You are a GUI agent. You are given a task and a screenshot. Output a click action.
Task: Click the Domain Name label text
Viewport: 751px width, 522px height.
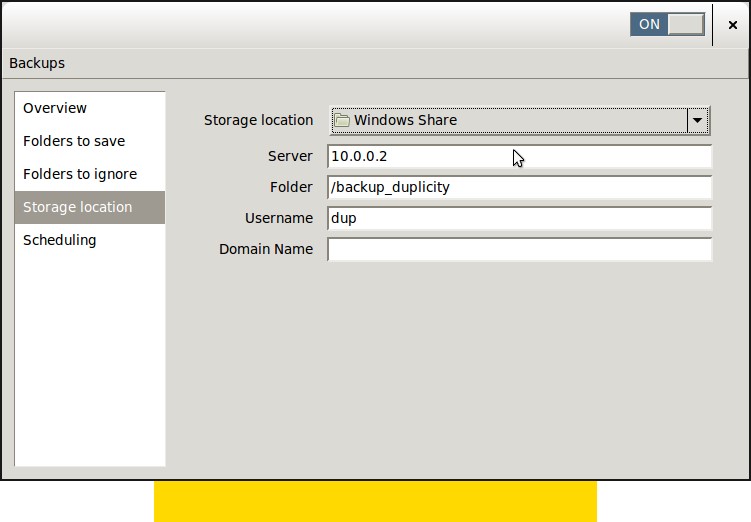pos(266,249)
